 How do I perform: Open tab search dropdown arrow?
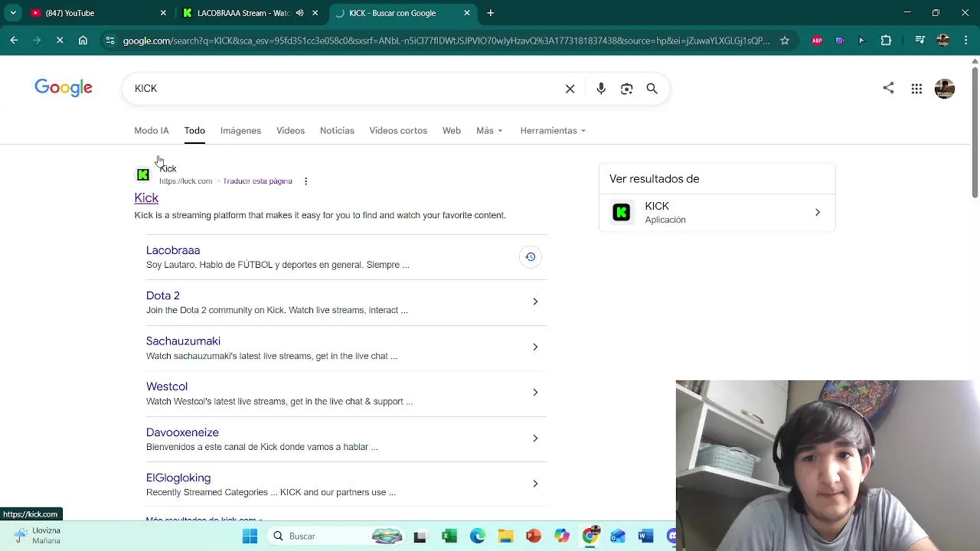[x=13, y=13]
